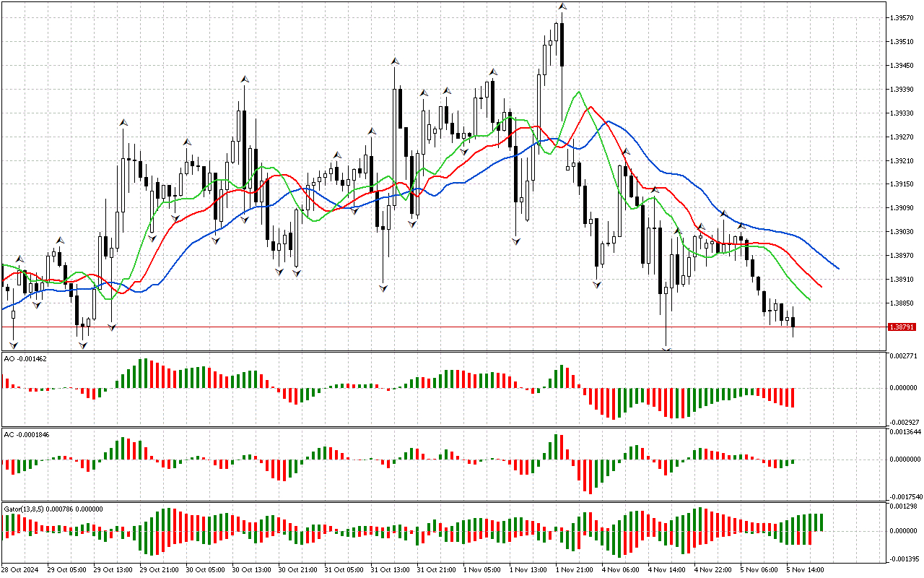Click the up fractal above 1 Nov 05:00 high
The image size is (924, 578).
click(x=492, y=72)
